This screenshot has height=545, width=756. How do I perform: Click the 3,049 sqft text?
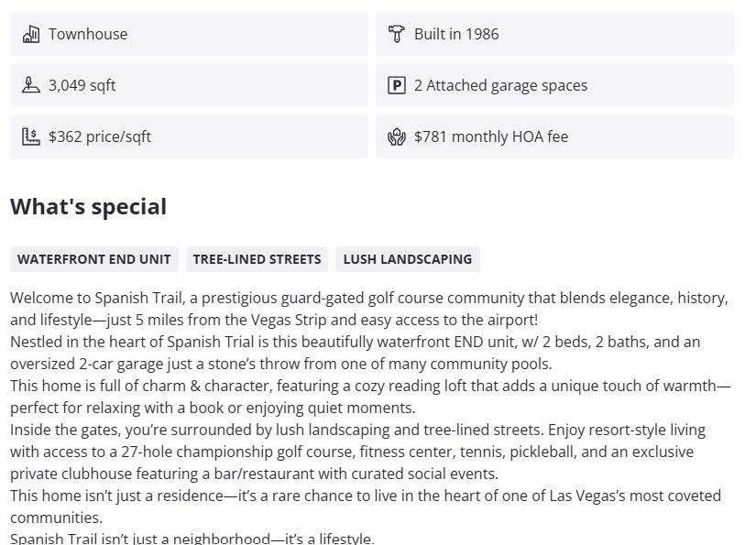coord(82,85)
